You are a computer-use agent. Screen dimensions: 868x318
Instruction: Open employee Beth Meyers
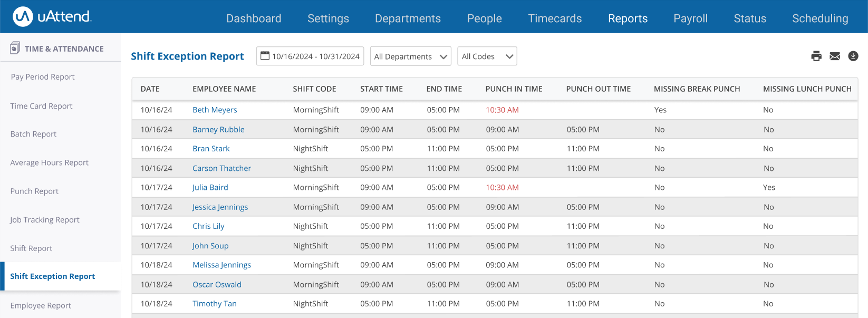pyautogui.click(x=215, y=110)
